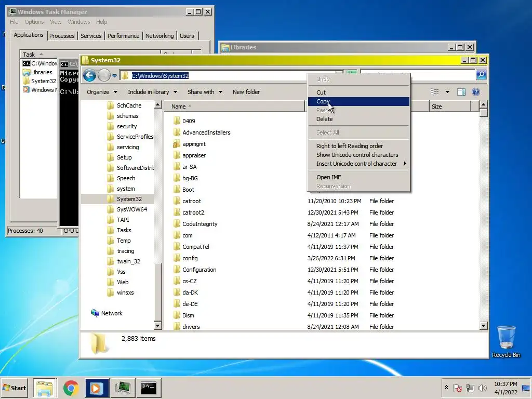
Task: Select Libraries task in Task Manager list
Action: click(x=37, y=72)
